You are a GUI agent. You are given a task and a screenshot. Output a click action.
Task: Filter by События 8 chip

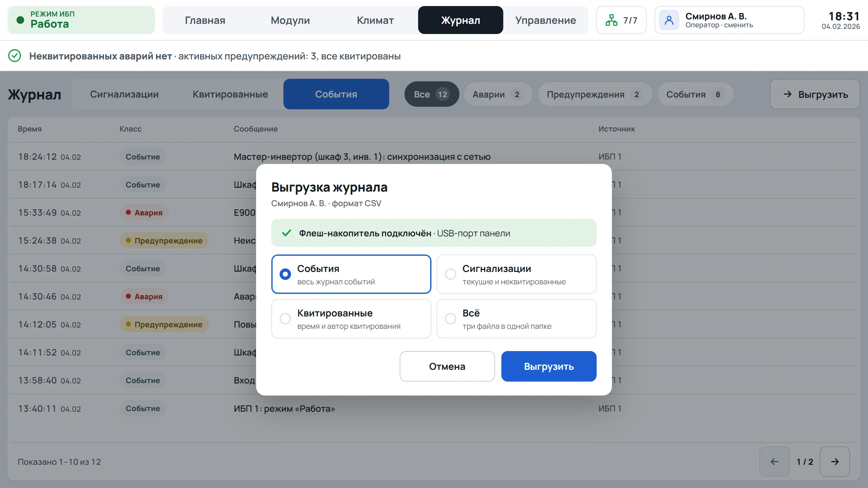coord(695,94)
